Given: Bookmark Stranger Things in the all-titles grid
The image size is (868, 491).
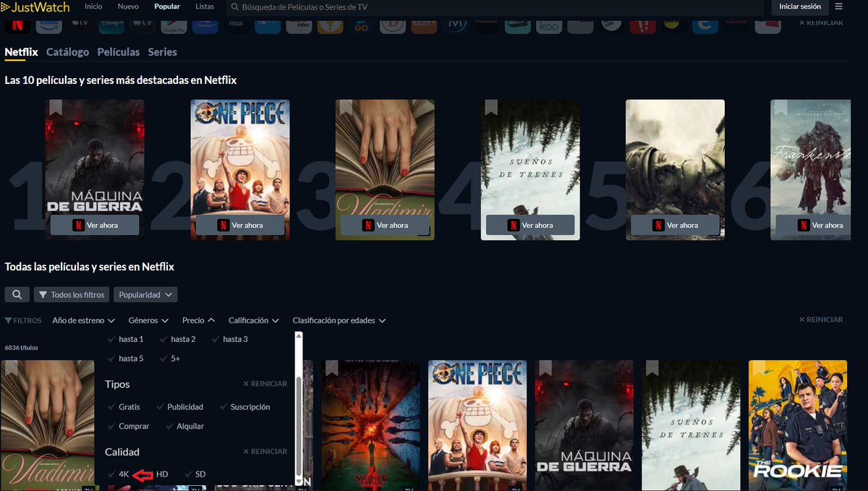Looking at the screenshot, I should click(332, 368).
